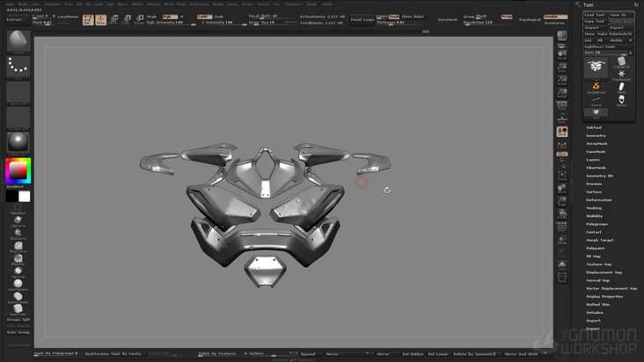This screenshot has height=362, width=644.
Task: Expand the ArrayMesh section
Action: [x=596, y=143]
